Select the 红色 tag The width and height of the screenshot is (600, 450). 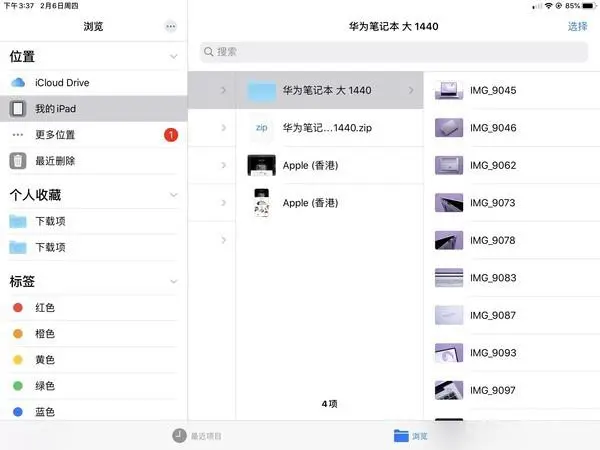(94, 308)
